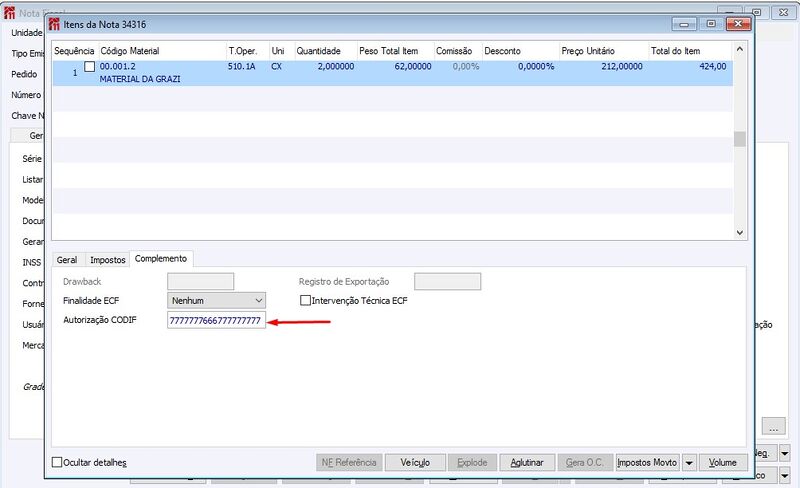Screen dimensions: 800x488
Task: Click the items grid scrollbar up arrow
Action: click(x=740, y=50)
